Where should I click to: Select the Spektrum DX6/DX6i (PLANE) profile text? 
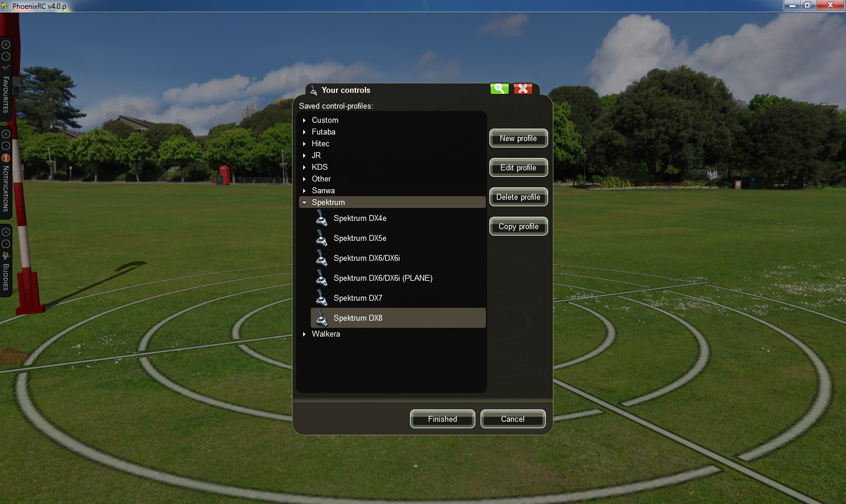(383, 278)
